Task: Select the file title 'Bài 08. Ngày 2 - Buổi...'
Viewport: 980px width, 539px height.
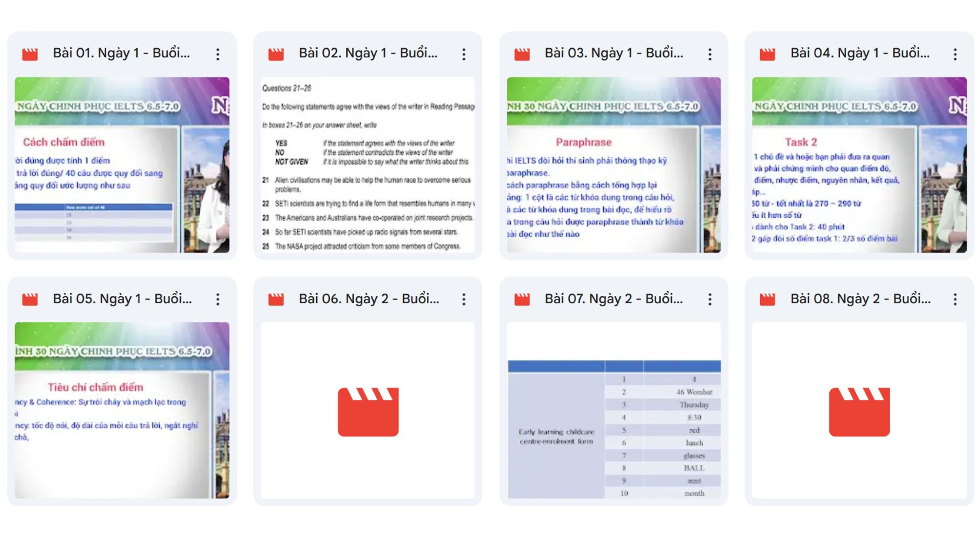Action: point(861,298)
